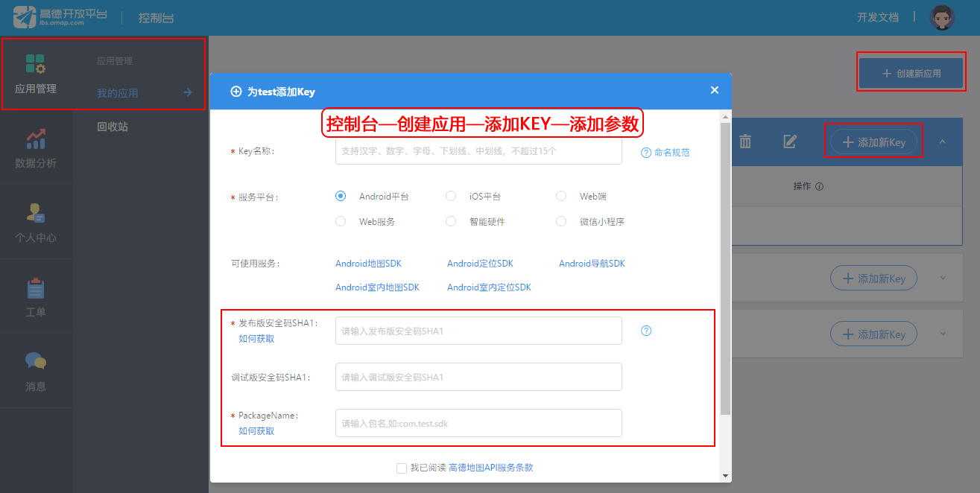This screenshot has height=493, width=980.
Task: Open the 消息 chat bubbles icon
Action: coord(36,361)
